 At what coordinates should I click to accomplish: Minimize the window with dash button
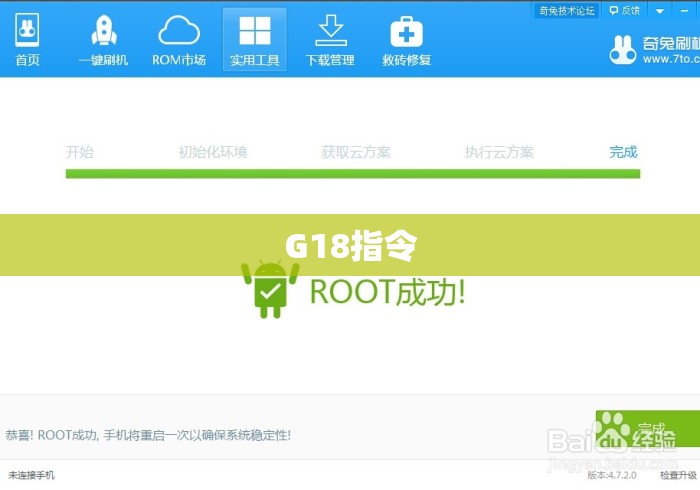coord(684,11)
